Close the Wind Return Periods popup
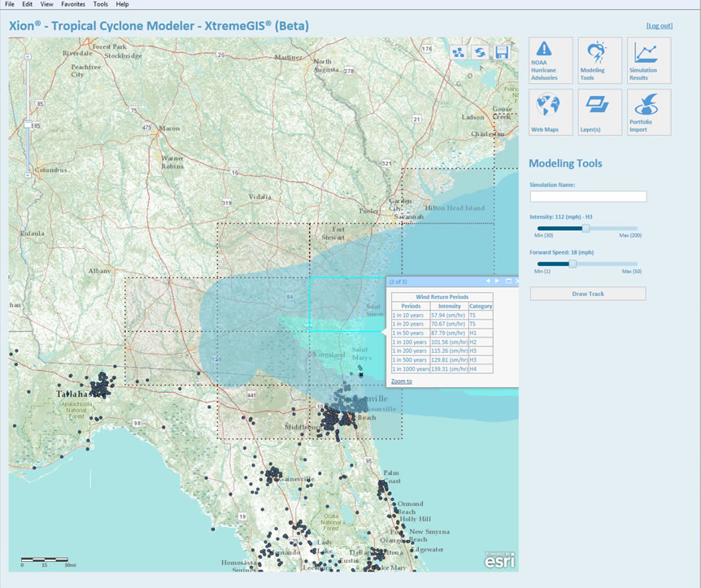Image resolution: width=701 pixels, height=588 pixels. [x=517, y=281]
